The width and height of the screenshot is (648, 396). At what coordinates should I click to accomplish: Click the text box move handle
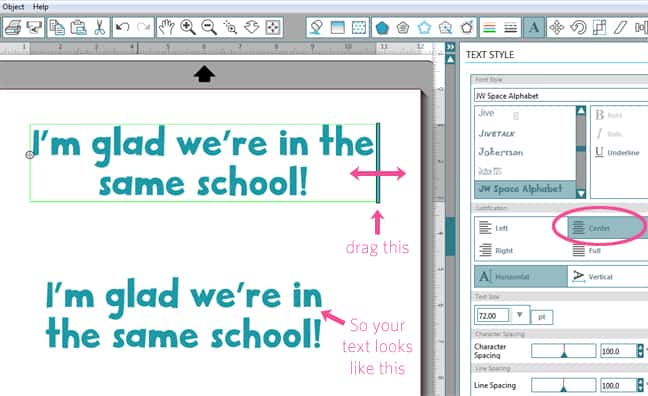pos(30,155)
